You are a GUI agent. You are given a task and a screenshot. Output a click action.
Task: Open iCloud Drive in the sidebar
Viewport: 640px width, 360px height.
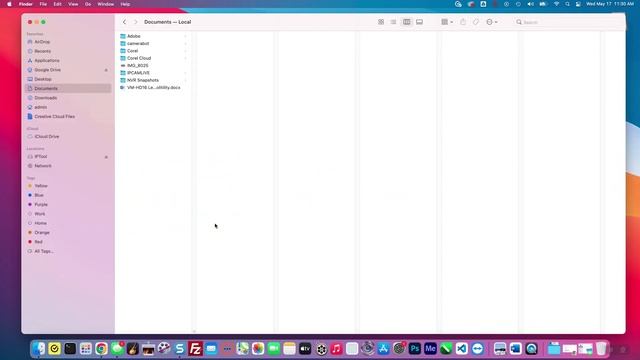pyautogui.click(x=47, y=137)
